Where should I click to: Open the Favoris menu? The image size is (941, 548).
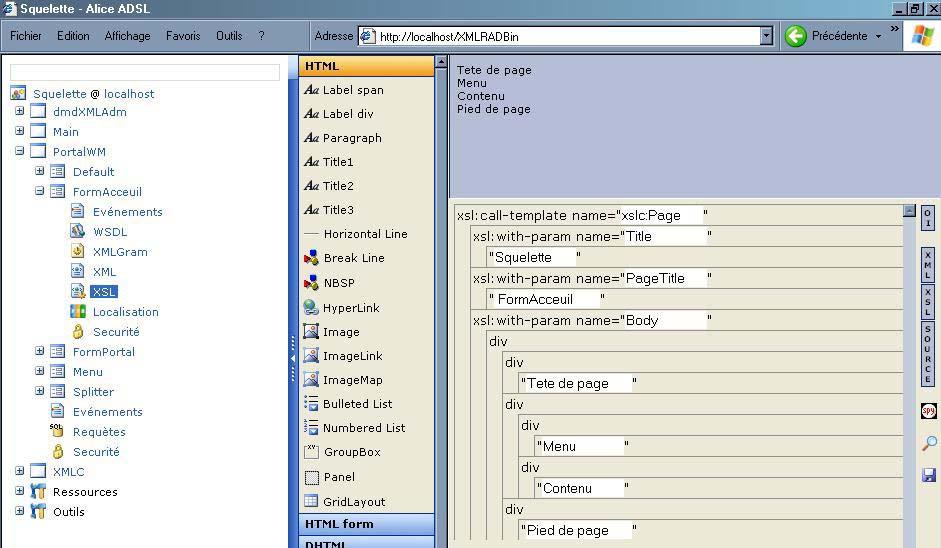[183, 36]
